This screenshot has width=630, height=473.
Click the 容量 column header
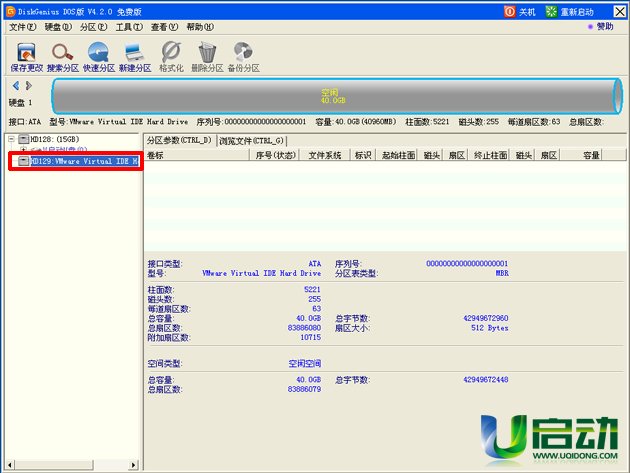tap(581, 155)
